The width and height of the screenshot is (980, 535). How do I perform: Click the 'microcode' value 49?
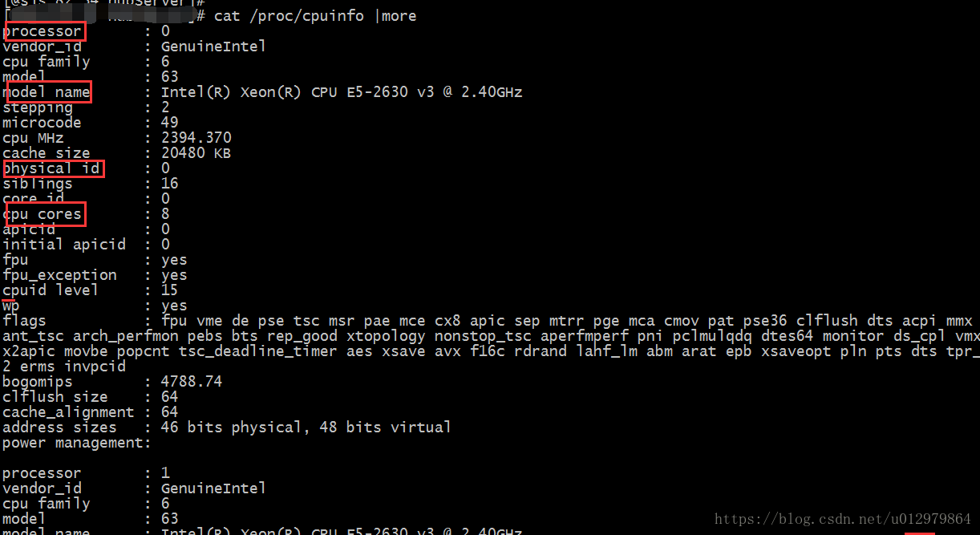(x=170, y=123)
